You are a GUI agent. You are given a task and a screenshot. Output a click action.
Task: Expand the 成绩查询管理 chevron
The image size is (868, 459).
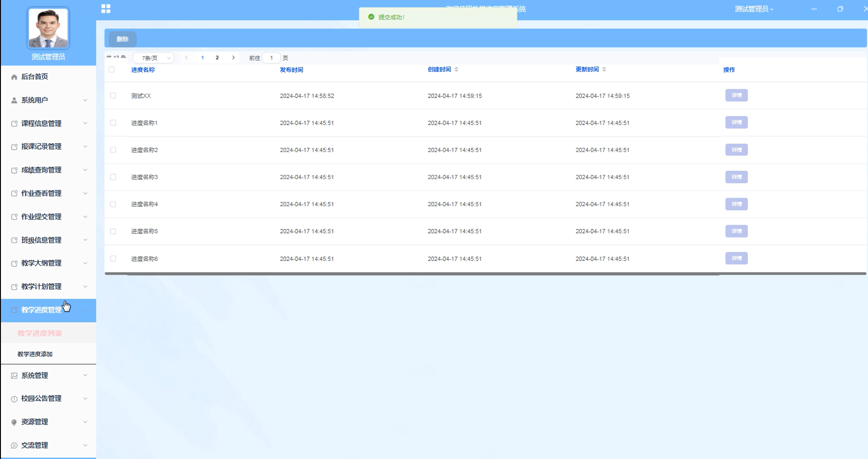click(x=85, y=170)
